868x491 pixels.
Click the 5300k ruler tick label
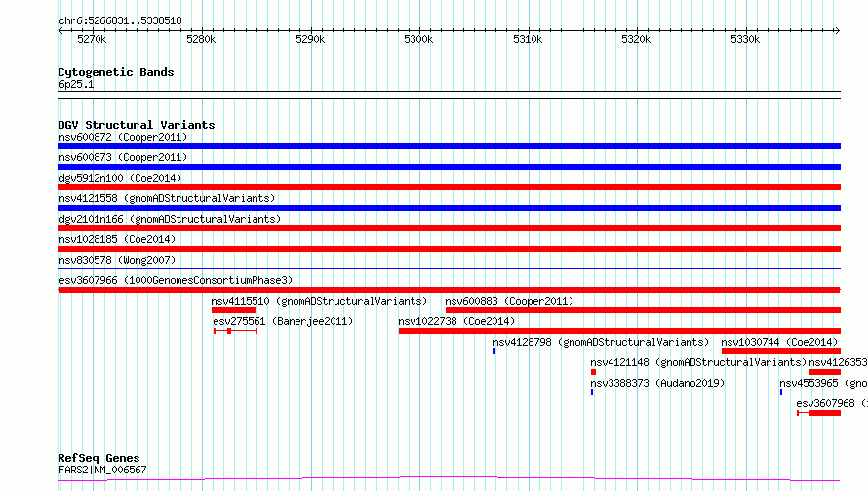[x=418, y=39]
